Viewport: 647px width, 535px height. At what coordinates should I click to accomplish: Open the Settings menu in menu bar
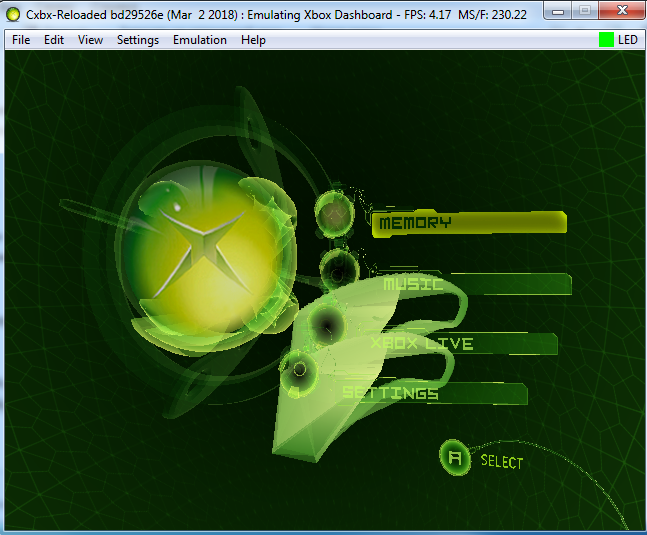138,40
